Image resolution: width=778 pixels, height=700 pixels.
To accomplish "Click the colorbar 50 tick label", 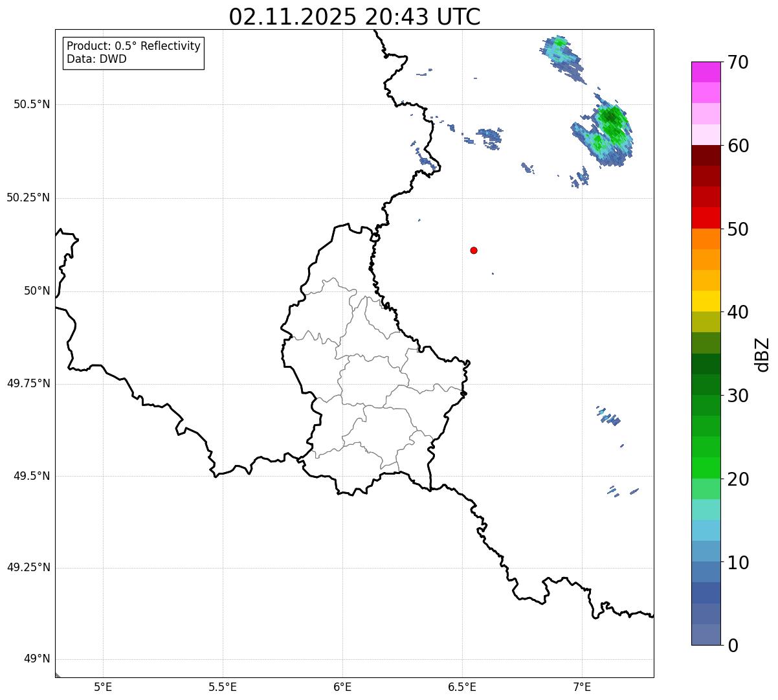I will pyautogui.click(x=738, y=229).
